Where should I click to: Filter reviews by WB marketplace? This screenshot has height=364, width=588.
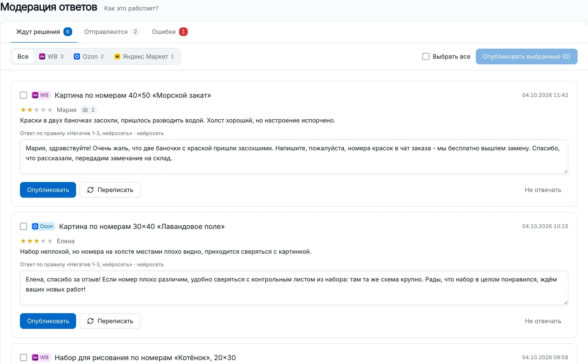pyautogui.click(x=51, y=56)
